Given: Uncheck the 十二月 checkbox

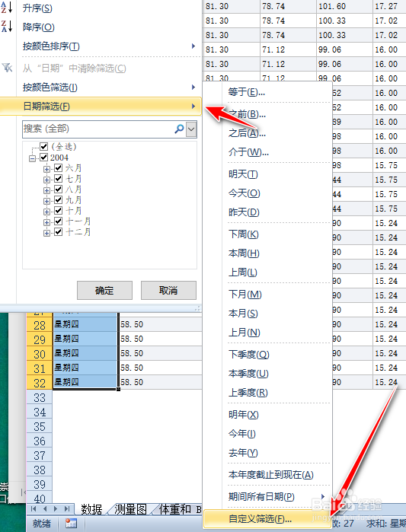Looking at the screenshot, I should [59, 231].
